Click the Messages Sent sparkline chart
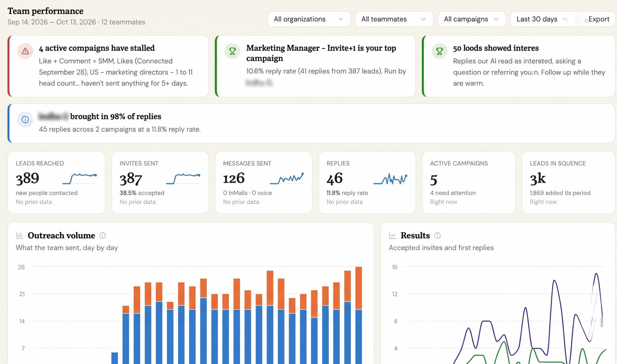617x364 pixels. pyautogui.click(x=287, y=178)
